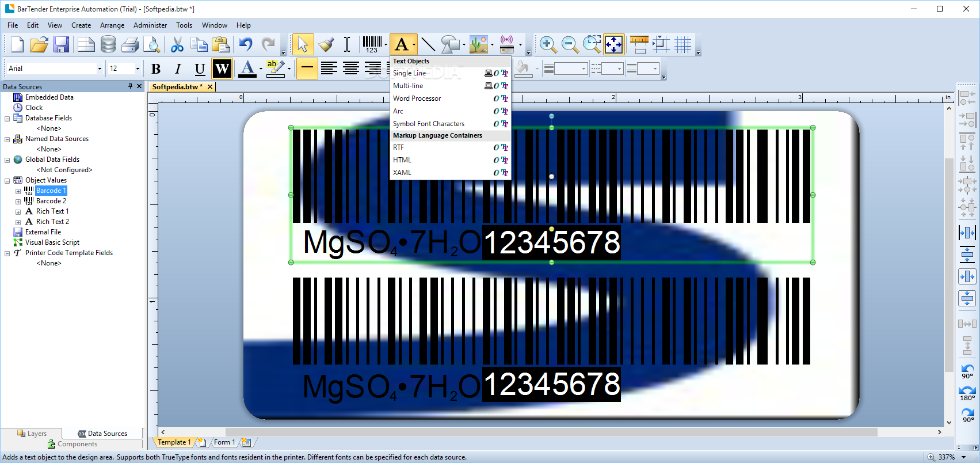Viewport: 980px width, 463px height.
Task: Toggle snap to margins icon
Action: [x=661, y=44]
